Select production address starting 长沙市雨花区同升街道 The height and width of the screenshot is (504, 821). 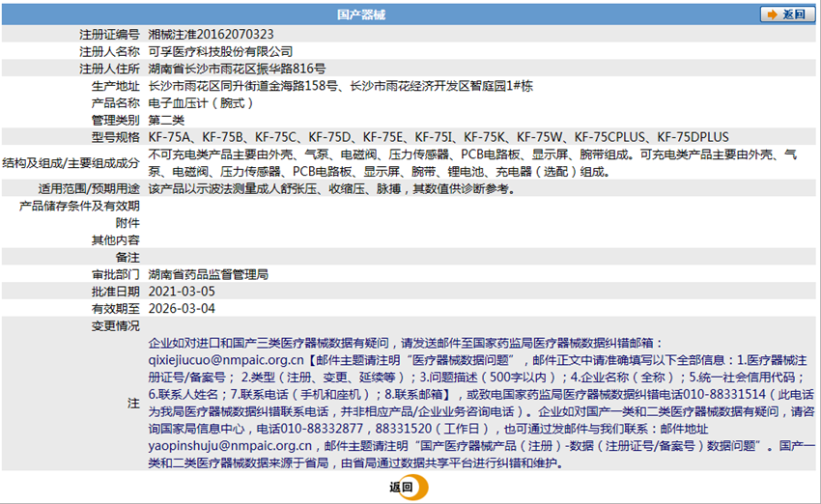[x=340, y=86]
